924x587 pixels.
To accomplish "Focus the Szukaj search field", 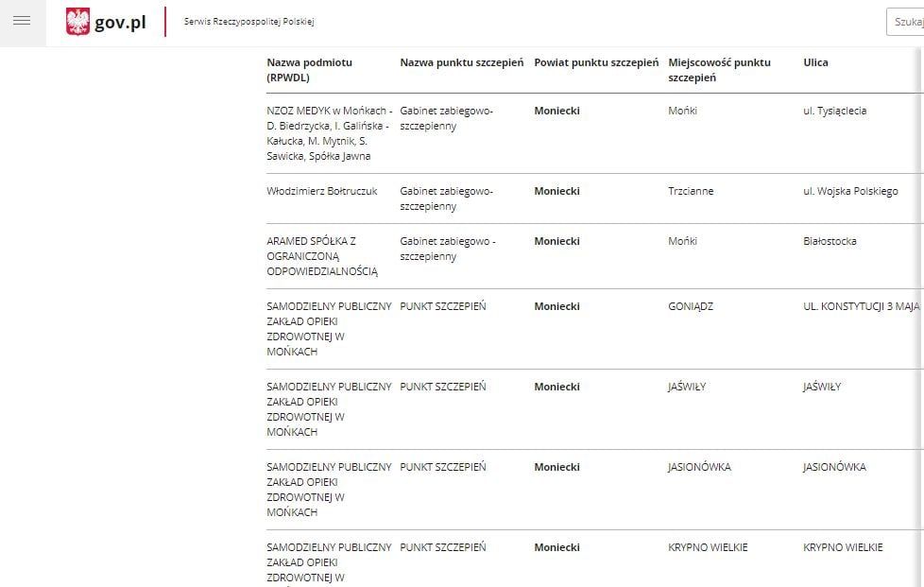I will 905,22.
